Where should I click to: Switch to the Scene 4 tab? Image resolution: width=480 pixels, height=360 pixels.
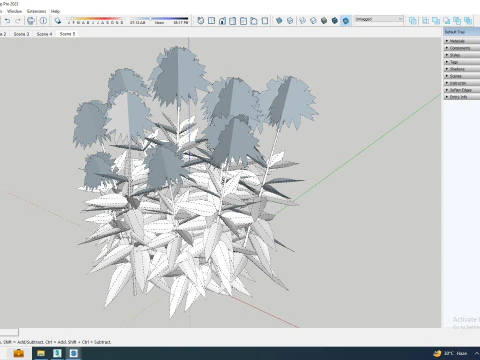pyautogui.click(x=44, y=34)
